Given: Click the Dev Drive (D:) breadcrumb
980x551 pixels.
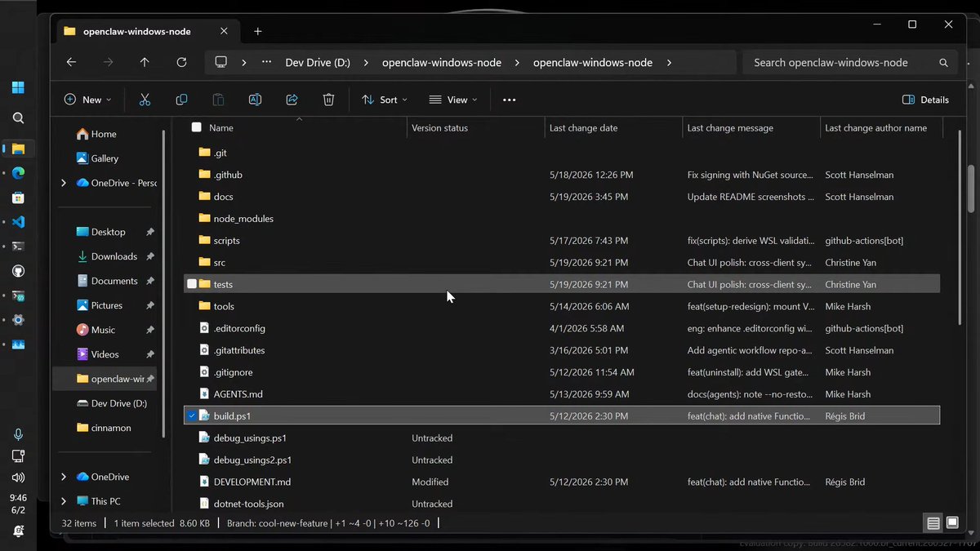Looking at the screenshot, I should point(318,62).
